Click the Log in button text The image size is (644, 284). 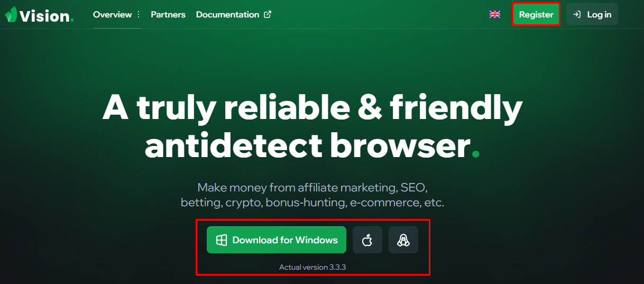599,15
